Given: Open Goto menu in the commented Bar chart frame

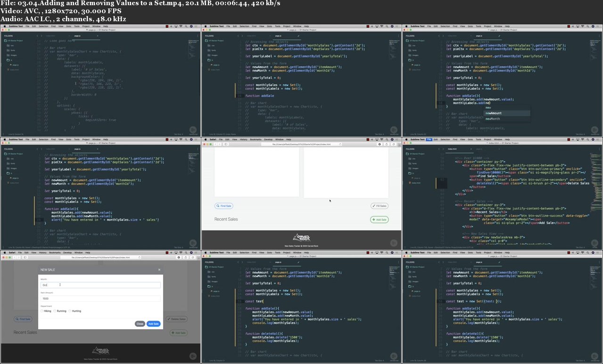Looking at the screenshot, I should (69, 26).
